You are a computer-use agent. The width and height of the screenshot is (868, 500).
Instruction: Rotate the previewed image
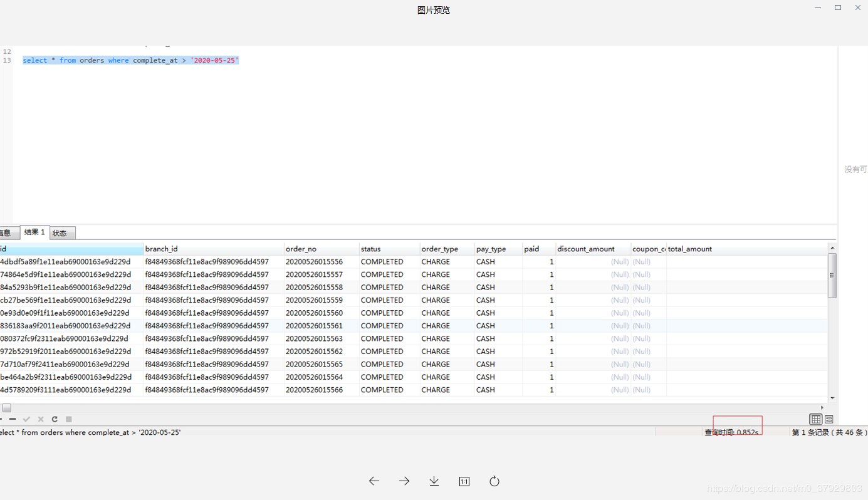click(x=494, y=481)
